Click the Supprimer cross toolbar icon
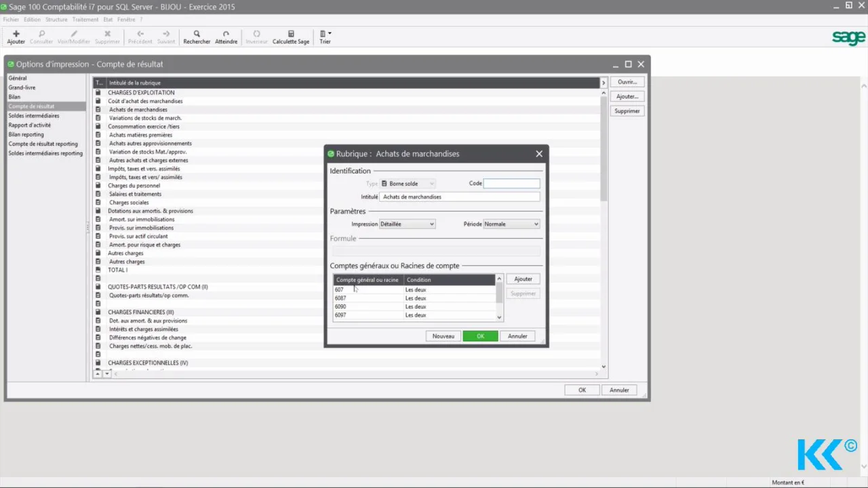 point(107,34)
